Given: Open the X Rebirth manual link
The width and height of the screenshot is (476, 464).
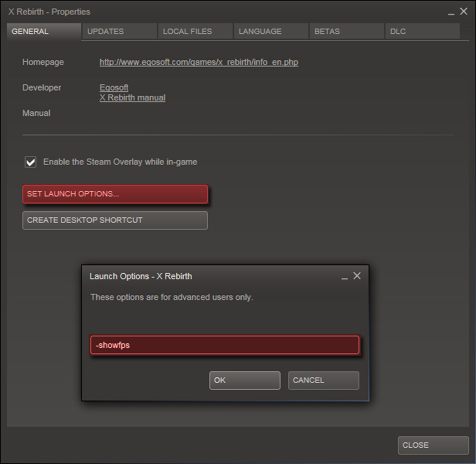Looking at the screenshot, I should pyautogui.click(x=132, y=98).
